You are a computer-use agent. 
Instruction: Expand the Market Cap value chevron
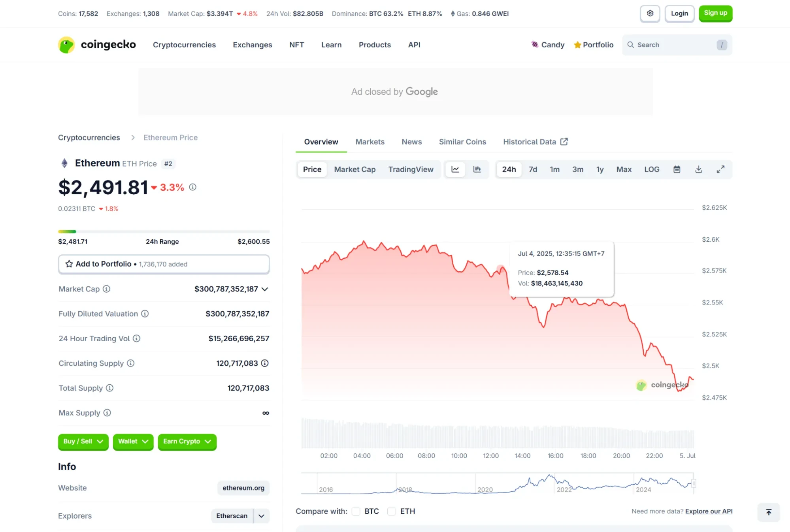(x=265, y=289)
